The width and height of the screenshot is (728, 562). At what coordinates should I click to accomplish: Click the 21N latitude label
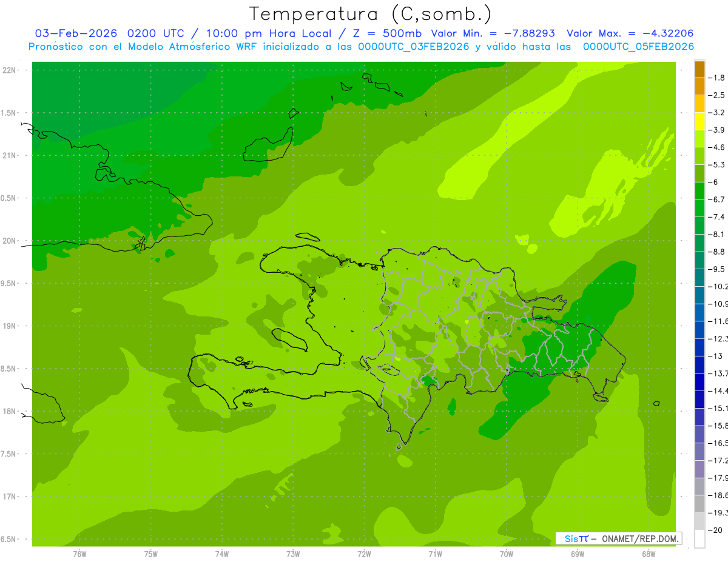click(10, 156)
